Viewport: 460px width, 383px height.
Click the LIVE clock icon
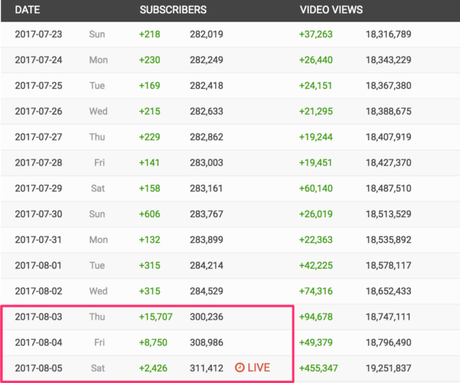(x=239, y=368)
